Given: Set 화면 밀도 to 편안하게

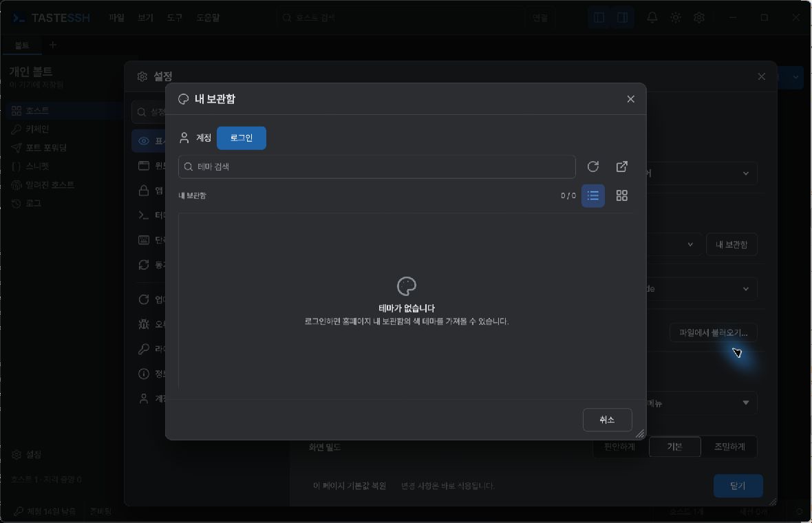Looking at the screenshot, I should [x=619, y=447].
